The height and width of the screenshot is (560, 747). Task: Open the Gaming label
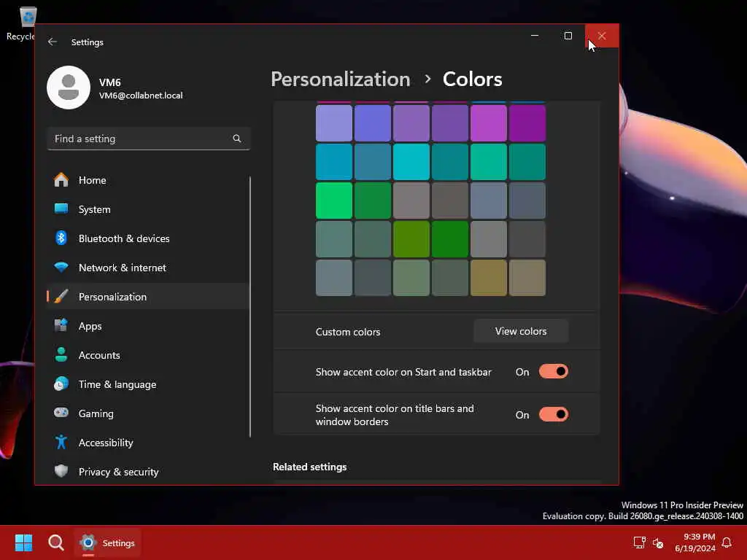coord(96,413)
